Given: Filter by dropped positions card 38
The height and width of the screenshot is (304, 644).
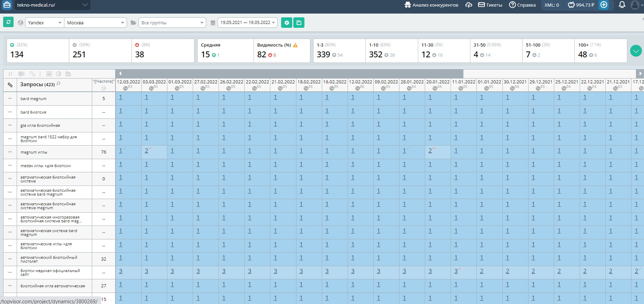Looking at the screenshot, I should [x=163, y=51].
